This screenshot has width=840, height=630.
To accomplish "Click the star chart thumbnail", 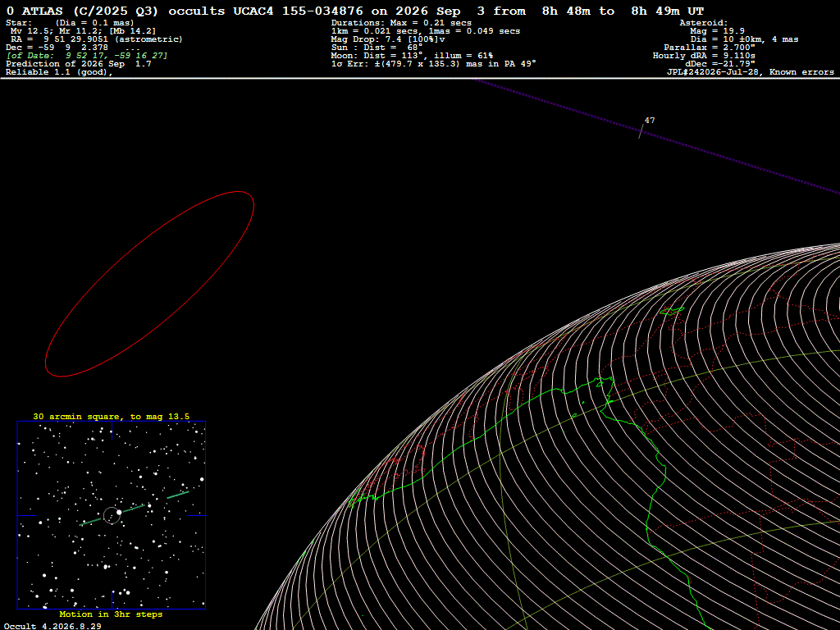I will coord(112,515).
